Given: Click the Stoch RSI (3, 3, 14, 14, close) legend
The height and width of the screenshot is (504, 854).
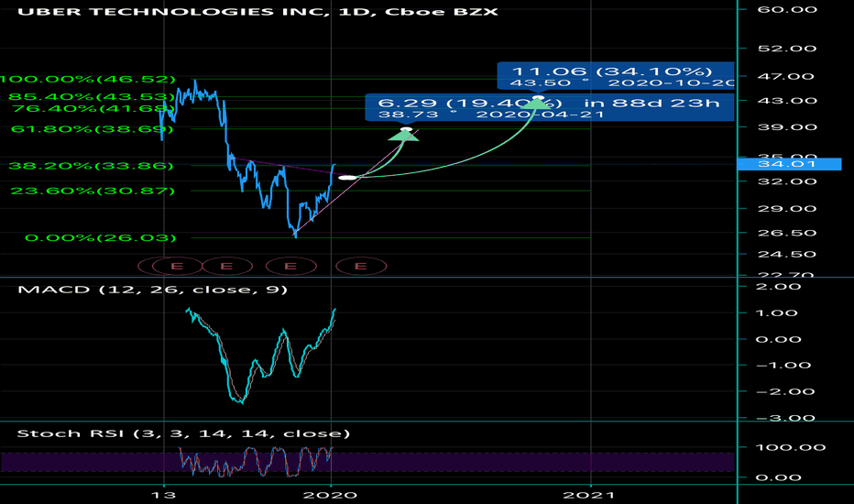Looking at the screenshot, I should pos(183,433).
